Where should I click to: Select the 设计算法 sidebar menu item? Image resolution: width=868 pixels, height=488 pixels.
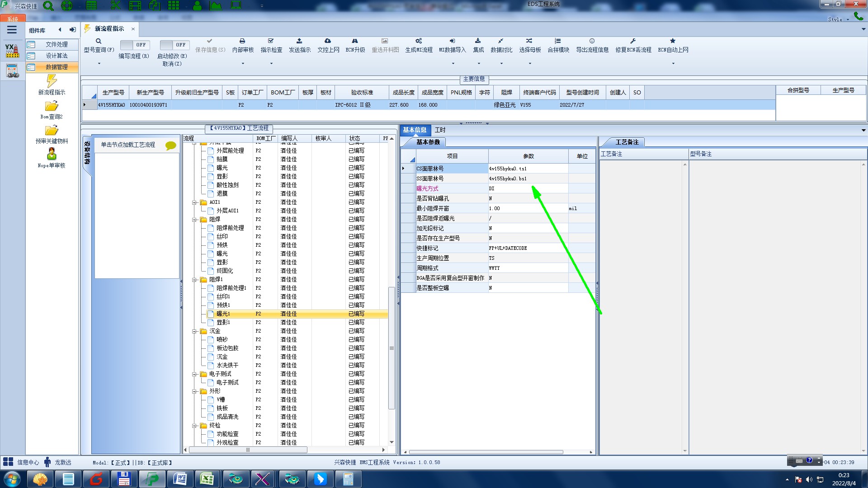tap(56, 56)
